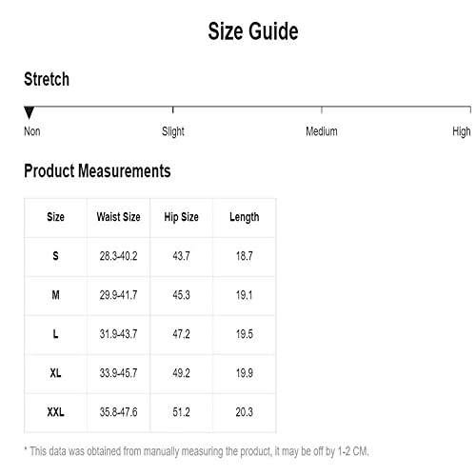
Task: Click the High stretch label
Action: (x=462, y=131)
